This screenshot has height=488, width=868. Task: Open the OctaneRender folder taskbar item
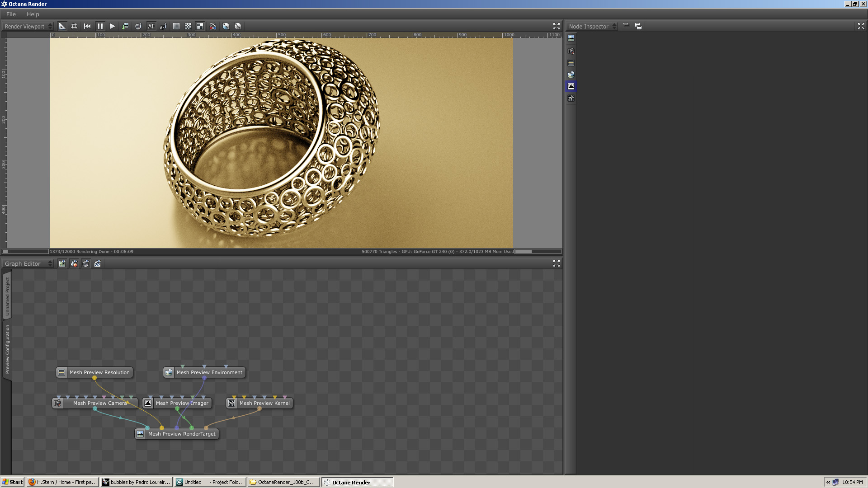point(283,482)
